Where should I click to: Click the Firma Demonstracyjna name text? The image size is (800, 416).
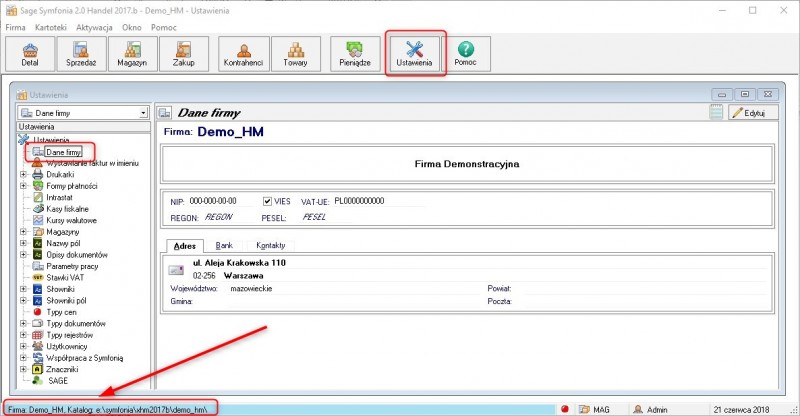click(x=467, y=164)
